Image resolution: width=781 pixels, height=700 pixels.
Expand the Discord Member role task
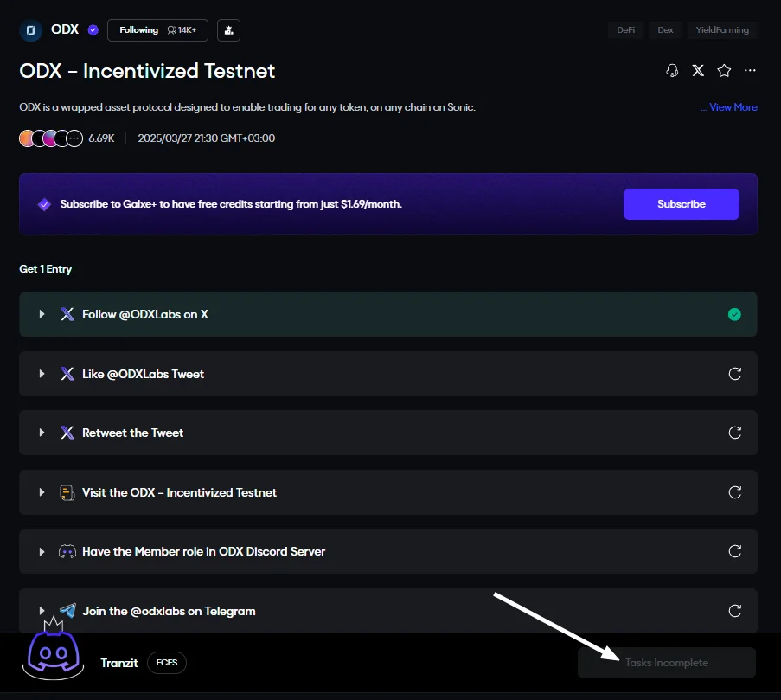[x=42, y=551]
